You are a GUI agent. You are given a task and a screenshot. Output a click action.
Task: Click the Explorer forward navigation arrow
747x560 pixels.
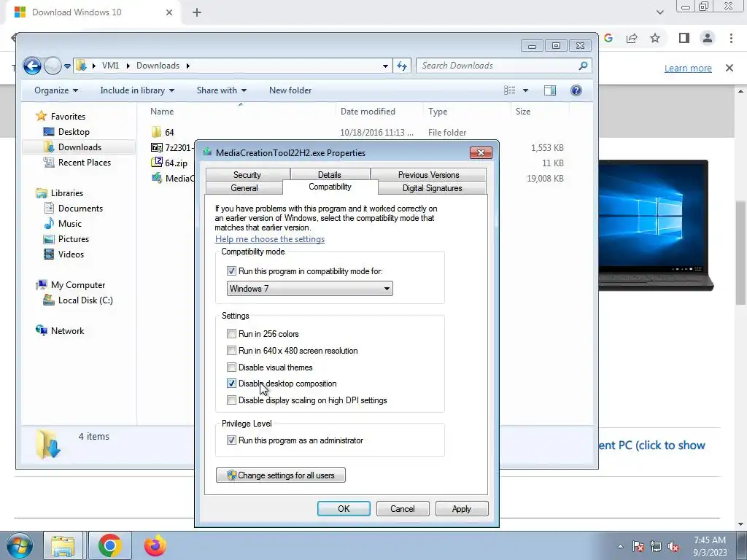(x=53, y=66)
